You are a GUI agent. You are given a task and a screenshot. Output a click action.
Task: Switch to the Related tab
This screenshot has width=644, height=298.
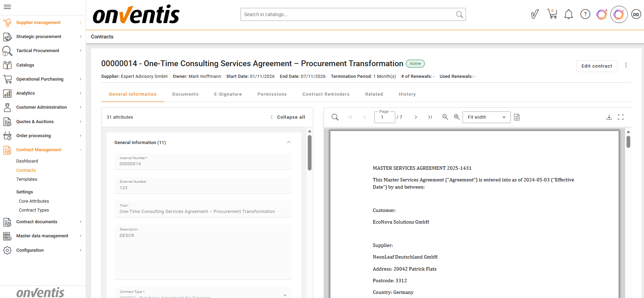(374, 94)
